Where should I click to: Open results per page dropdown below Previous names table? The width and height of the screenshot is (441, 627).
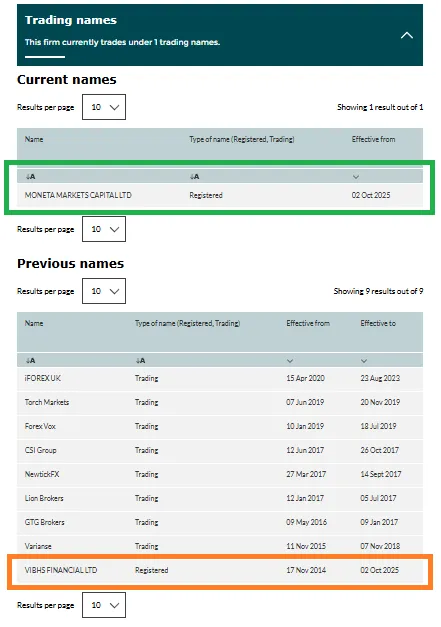(104, 605)
